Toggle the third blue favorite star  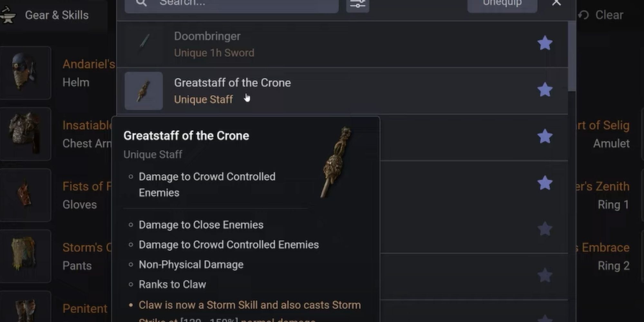tap(545, 136)
